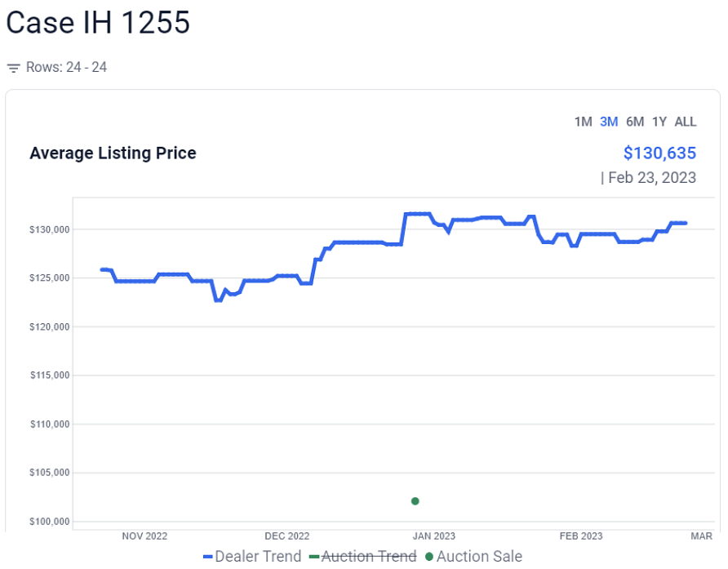Image resolution: width=728 pixels, height=569 pixels.
Task: Click the Feb 23, 2023 date label
Action: tap(652, 177)
